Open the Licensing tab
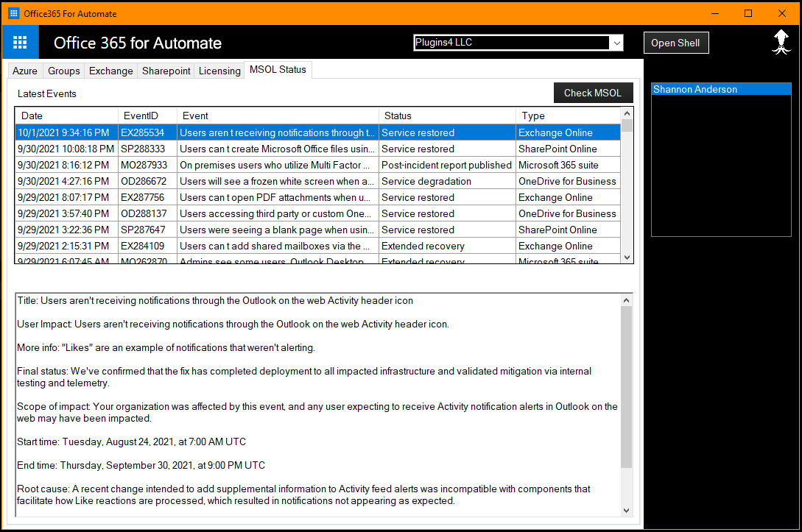The width and height of the screenshot is (802, 532). 219,71
